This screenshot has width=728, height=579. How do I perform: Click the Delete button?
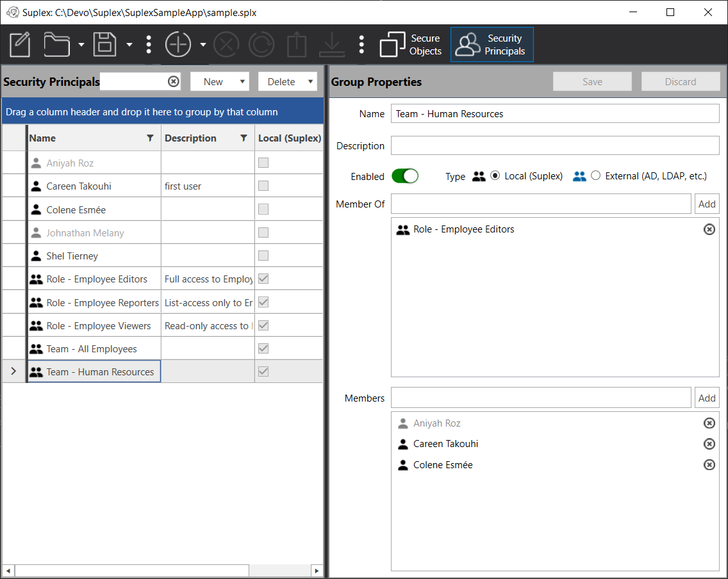[281, 81]
